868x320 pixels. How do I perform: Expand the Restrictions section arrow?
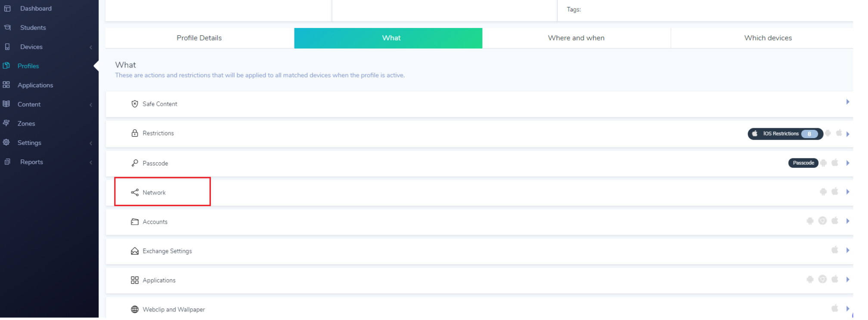click(848, 134)
